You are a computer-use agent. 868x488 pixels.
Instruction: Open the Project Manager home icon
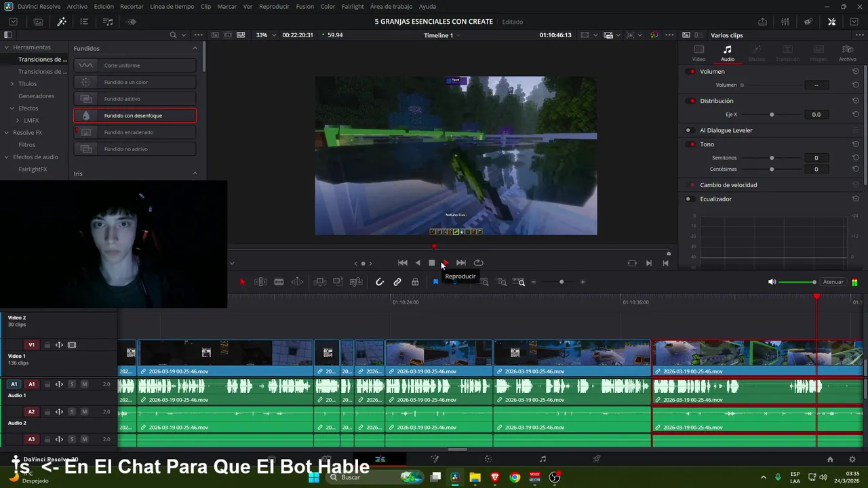point(830,459)
